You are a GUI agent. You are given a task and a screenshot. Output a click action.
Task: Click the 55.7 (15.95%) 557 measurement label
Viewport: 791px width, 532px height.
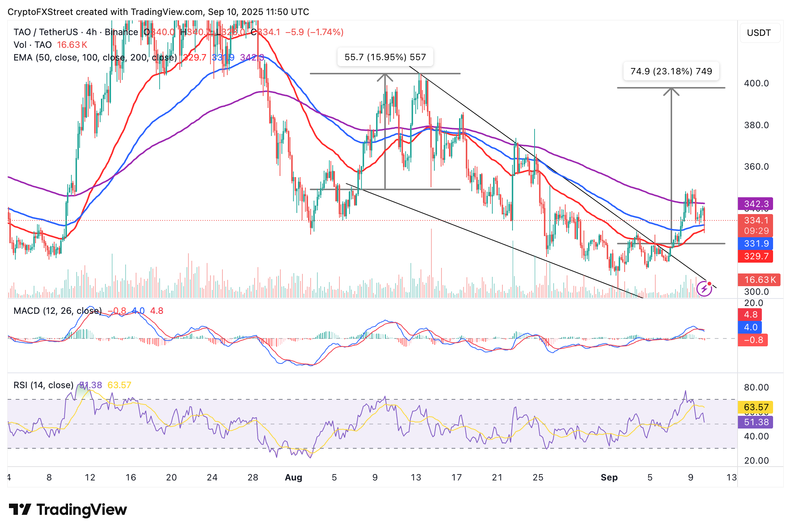[x=385, y=57]
